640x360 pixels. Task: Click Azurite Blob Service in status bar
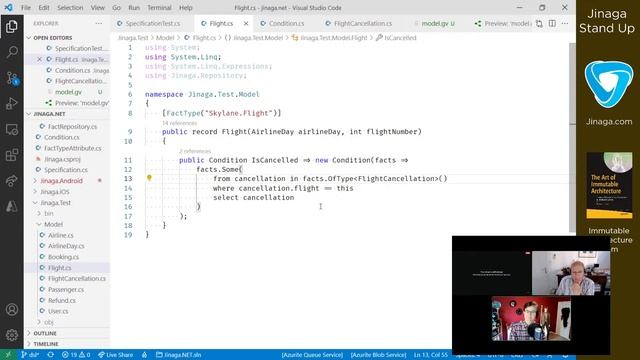click(x=378, y=355)
